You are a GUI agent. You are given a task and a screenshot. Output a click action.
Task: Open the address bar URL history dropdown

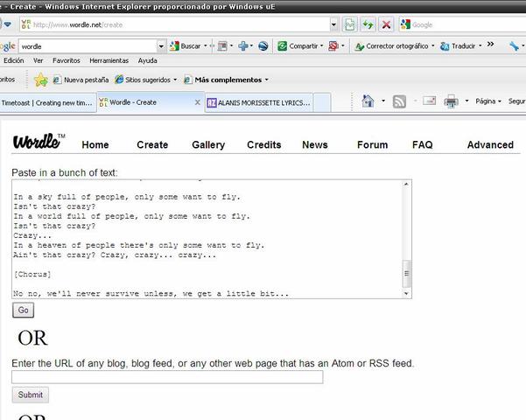(333, 24)
